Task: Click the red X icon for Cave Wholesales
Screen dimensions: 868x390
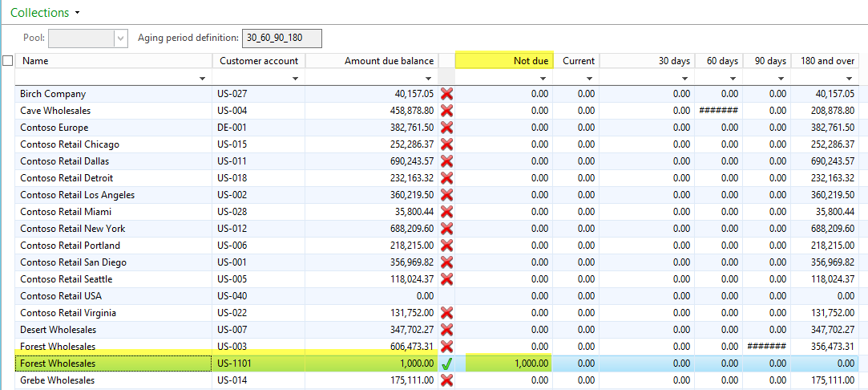Action: [x=446, y=111]
